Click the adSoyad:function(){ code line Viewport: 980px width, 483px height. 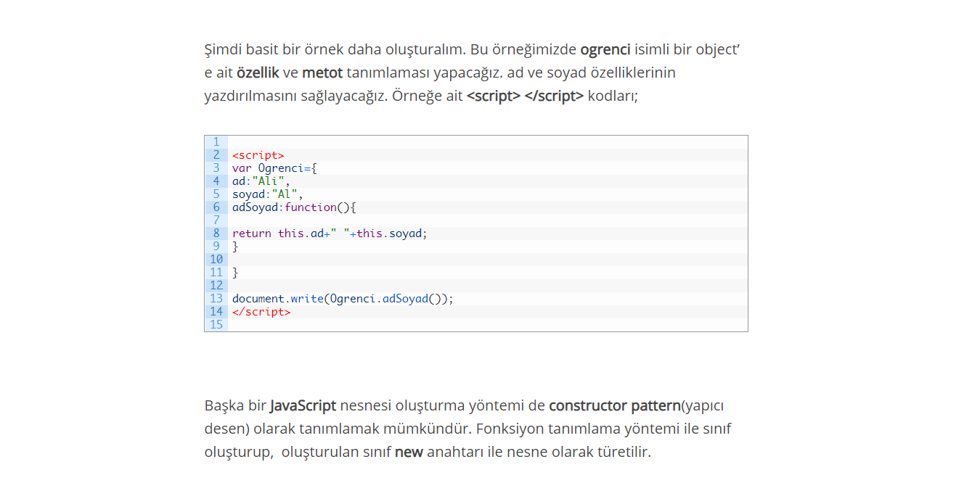pos(294,207)
